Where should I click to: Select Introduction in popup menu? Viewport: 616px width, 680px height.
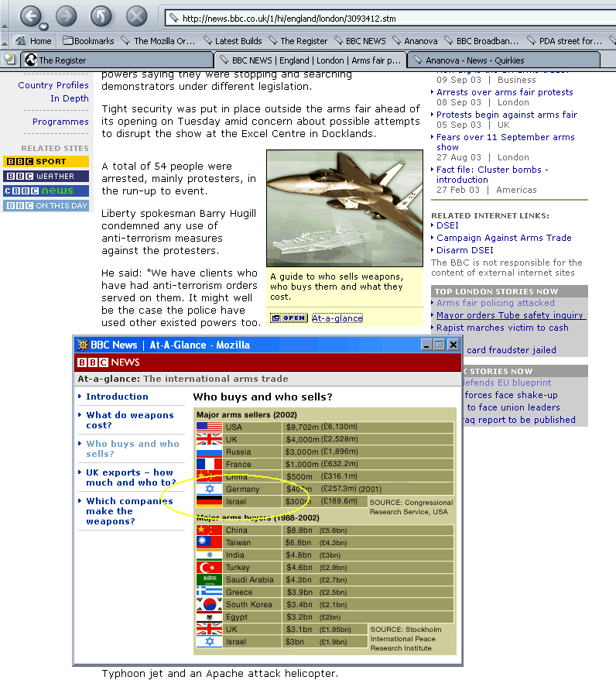pyautogui.click(x=117, y=397)
